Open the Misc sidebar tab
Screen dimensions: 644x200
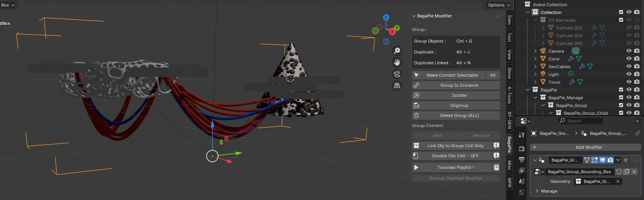coord(509,166)
